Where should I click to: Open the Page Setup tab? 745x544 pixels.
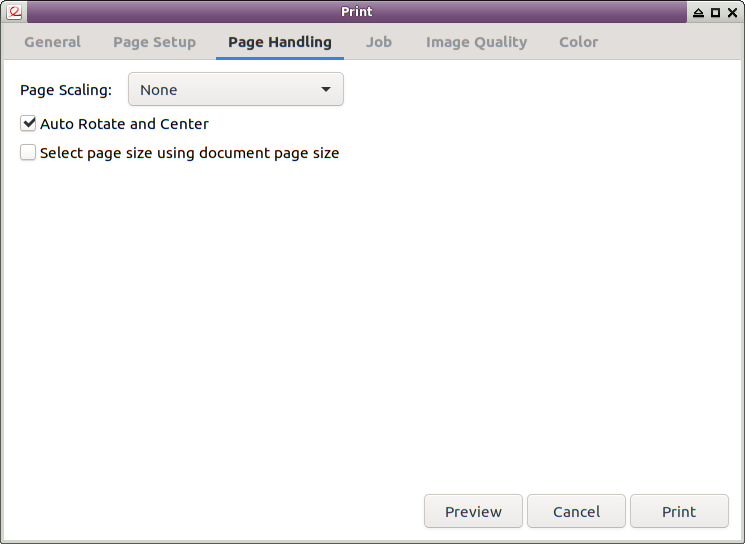click(x=154, y=42)
